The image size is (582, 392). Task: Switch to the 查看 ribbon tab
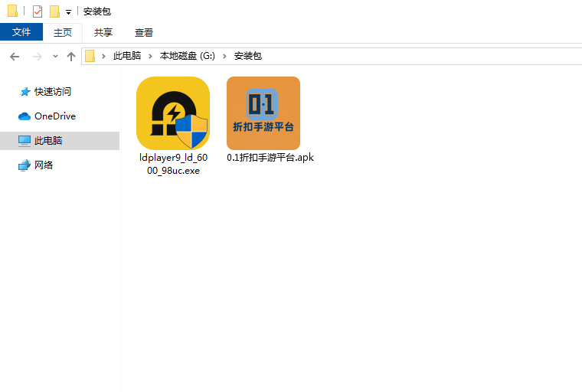click(144, 32)
